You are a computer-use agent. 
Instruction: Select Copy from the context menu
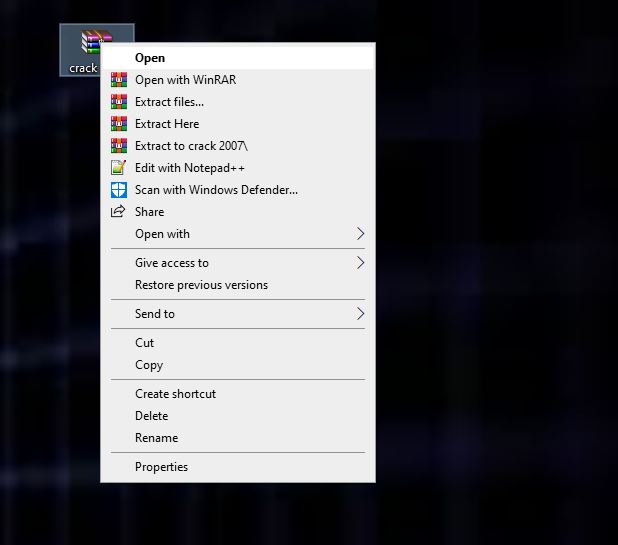238,365
